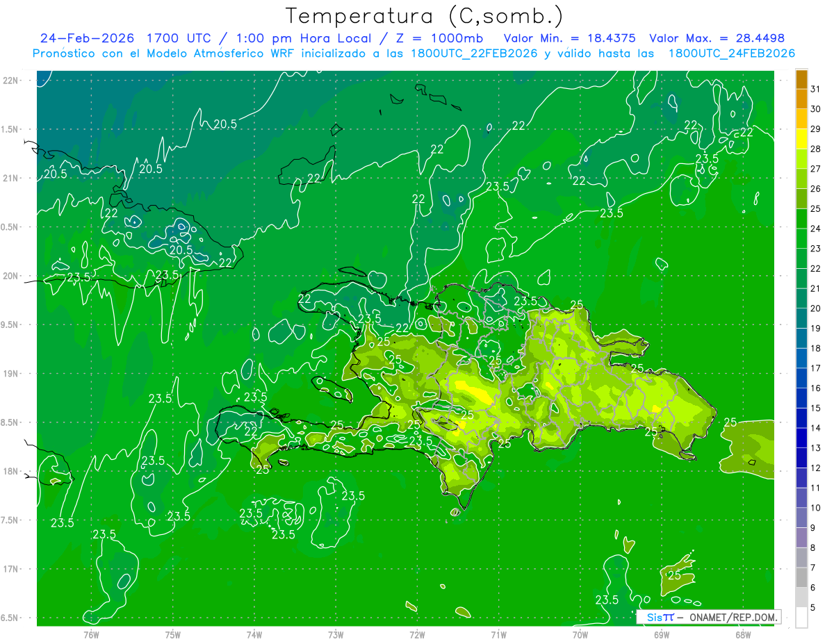Pick the yellow swatch between 28 and 29
This screenshot has width=834, height=644.
tap(801, 139)
